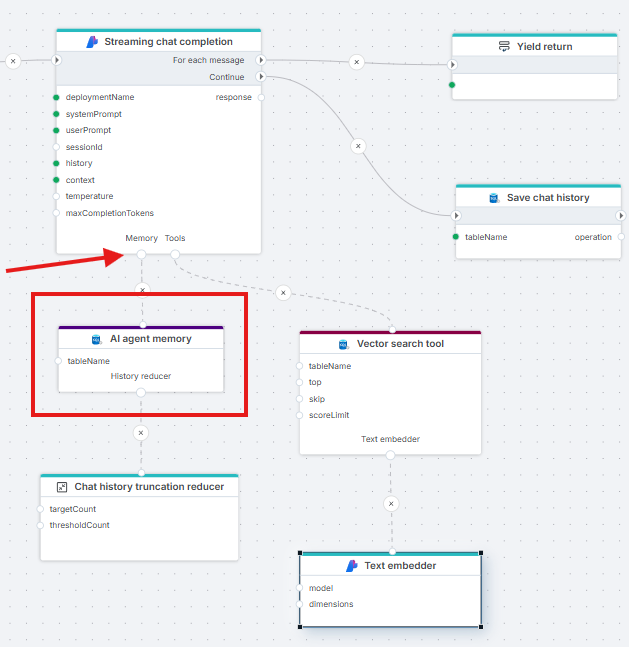Delete the Continue to Save chat history link
The height and width of the screenshot is (647, 629).
click(x=358, y=146)
